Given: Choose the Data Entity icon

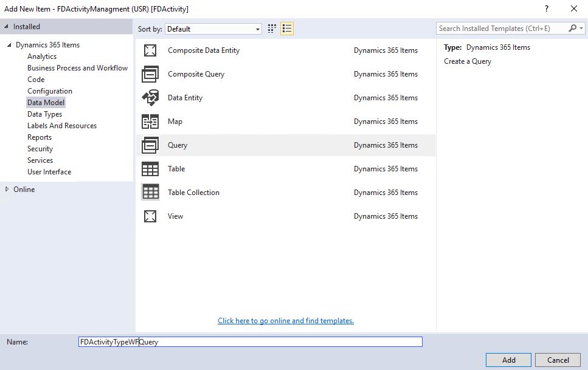Looking at the screenshot, I should [150, 97].
